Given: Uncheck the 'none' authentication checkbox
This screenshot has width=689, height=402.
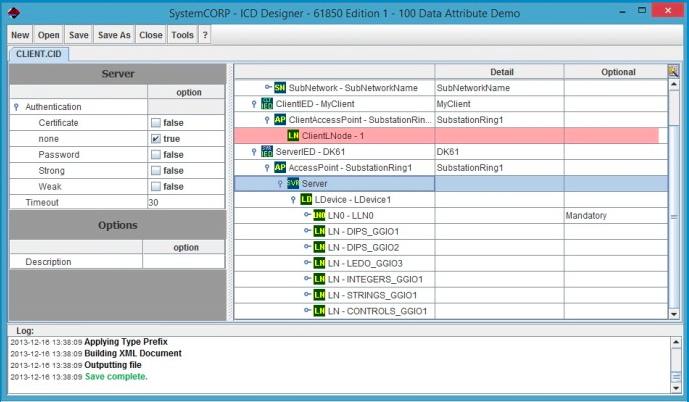Looking at the screenshot, I should coord(155,139).
